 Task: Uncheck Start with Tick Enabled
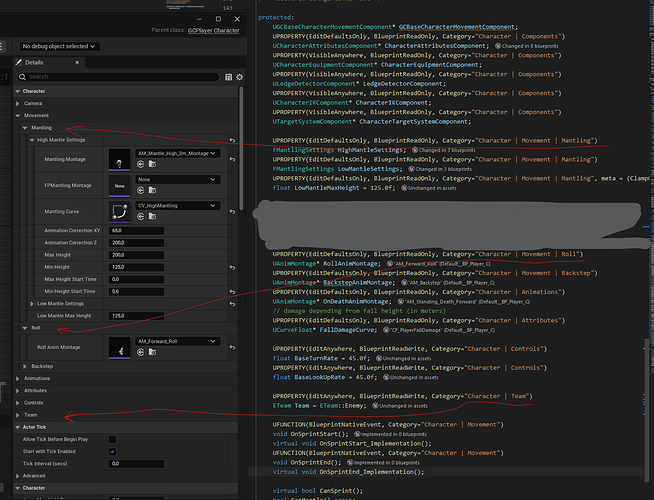coord(112,451)
